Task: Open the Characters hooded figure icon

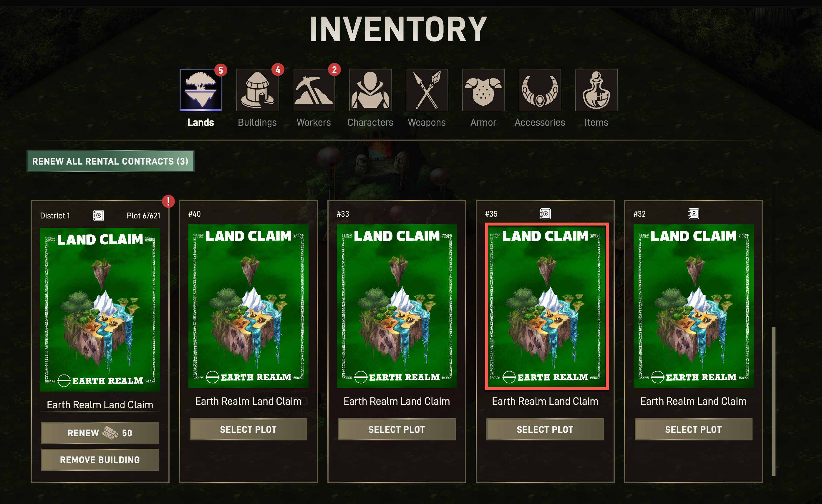Action: click(x=370, y=90)
